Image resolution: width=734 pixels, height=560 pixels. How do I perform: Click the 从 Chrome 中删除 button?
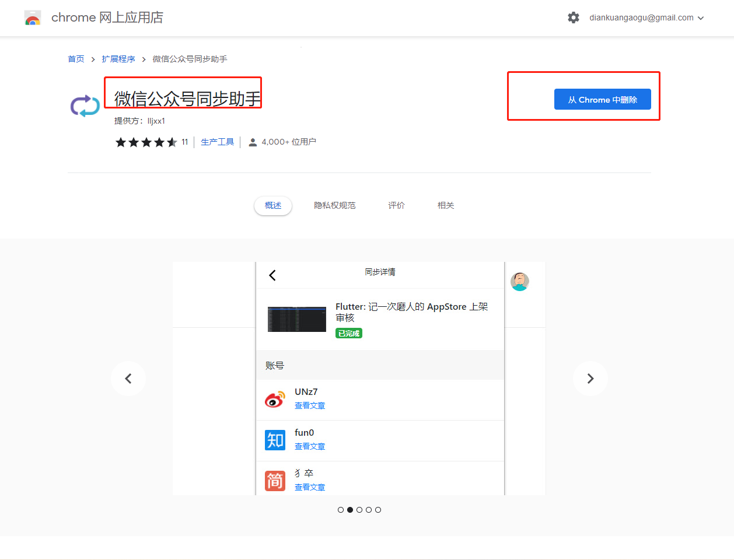602,100
